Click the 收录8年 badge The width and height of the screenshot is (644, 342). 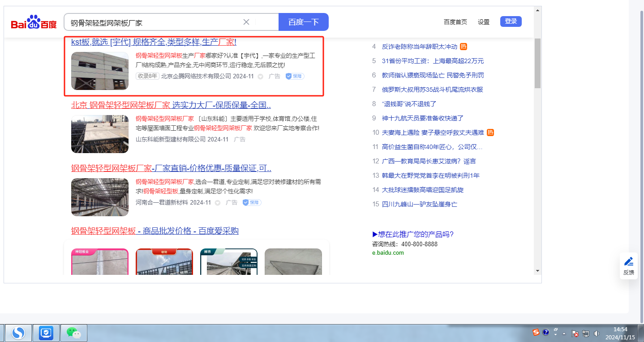147,77
